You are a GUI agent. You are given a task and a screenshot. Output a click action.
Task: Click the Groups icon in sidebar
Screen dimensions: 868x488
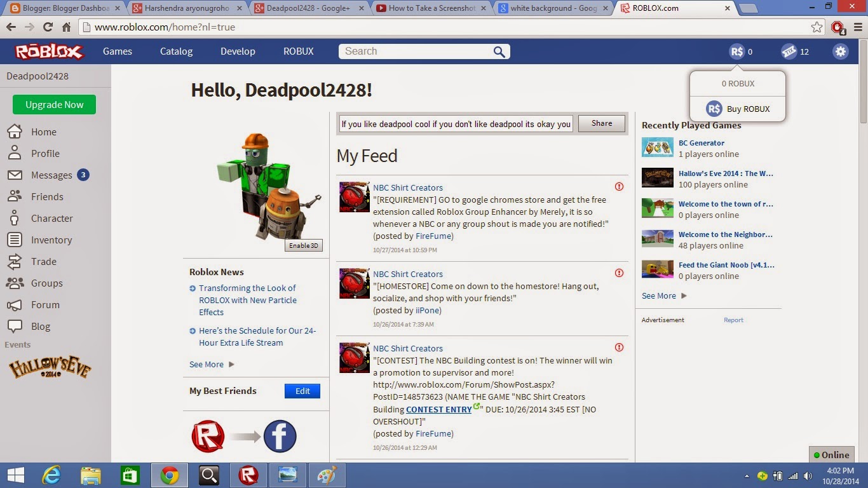(x=15, y=283)
